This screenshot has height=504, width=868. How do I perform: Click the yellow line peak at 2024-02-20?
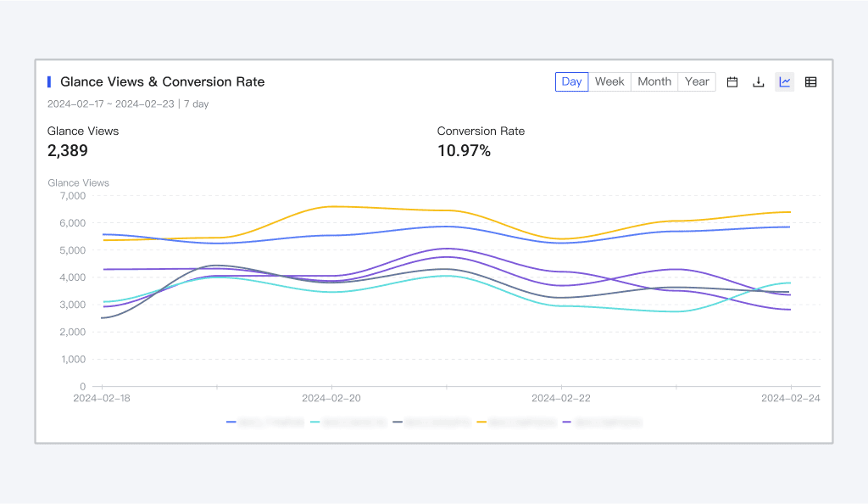click(331, 206)
